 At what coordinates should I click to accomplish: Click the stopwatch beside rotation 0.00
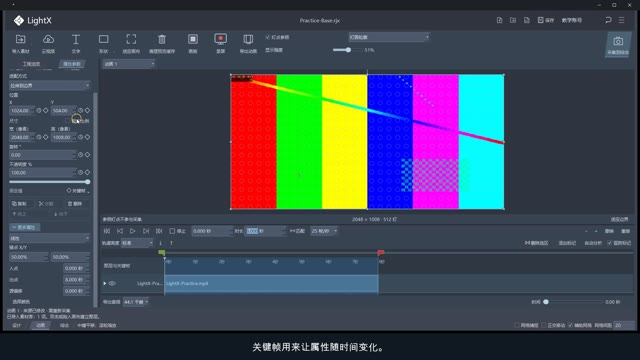click(80, 155)
